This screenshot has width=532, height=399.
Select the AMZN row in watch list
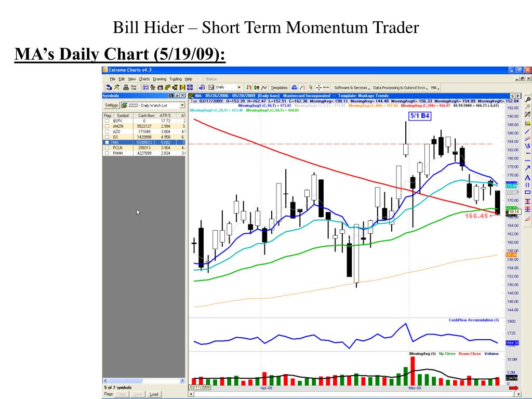pyautogui.click(x=144, y=126)
